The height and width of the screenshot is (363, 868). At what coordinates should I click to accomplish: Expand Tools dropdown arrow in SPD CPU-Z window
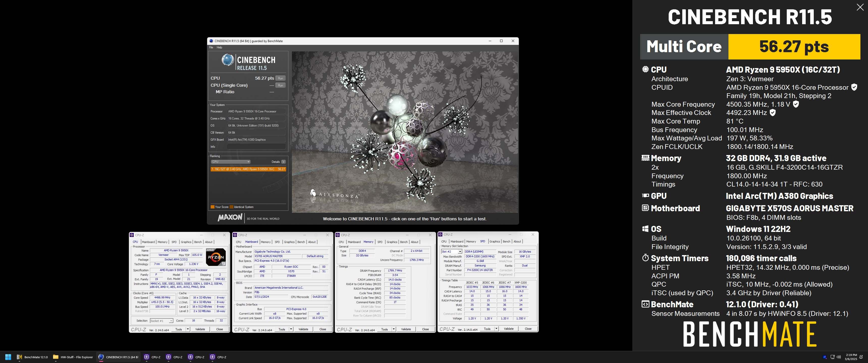[496, 329]
